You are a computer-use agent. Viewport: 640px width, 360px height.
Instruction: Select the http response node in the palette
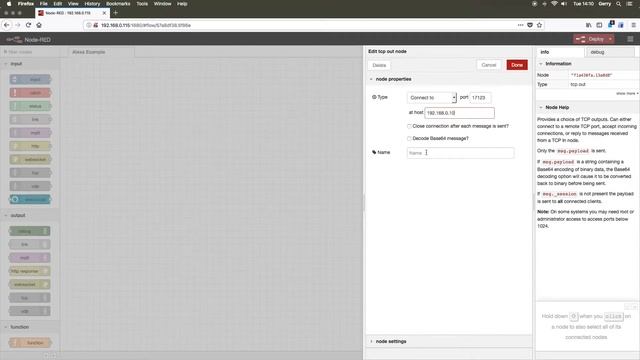pos(29,271)
